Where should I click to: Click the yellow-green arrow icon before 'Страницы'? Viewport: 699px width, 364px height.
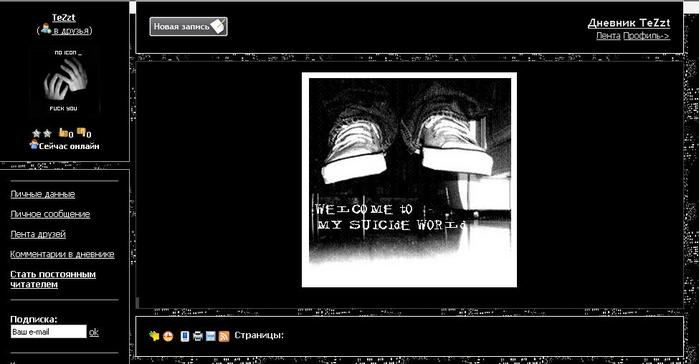(x=154, y=336)
